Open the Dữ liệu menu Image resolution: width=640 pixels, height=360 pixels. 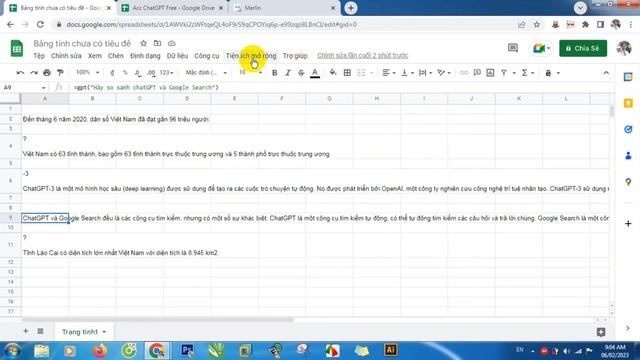click(177, 56)
